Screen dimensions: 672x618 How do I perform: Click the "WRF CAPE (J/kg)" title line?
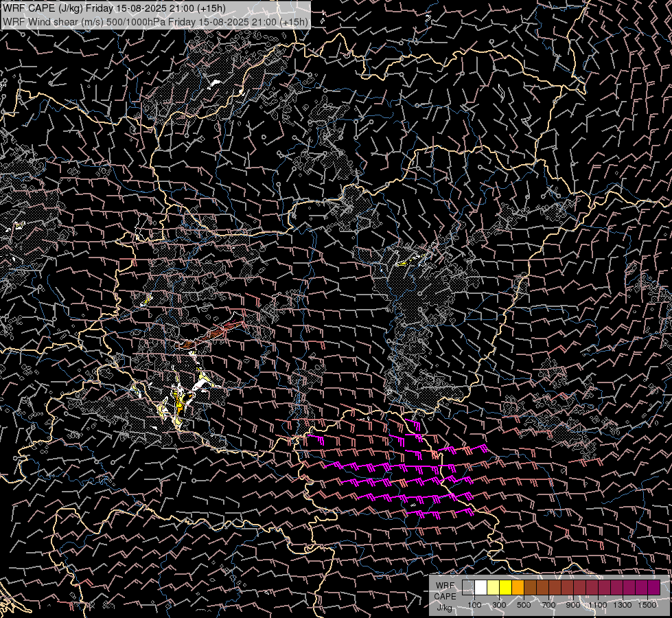114,8
